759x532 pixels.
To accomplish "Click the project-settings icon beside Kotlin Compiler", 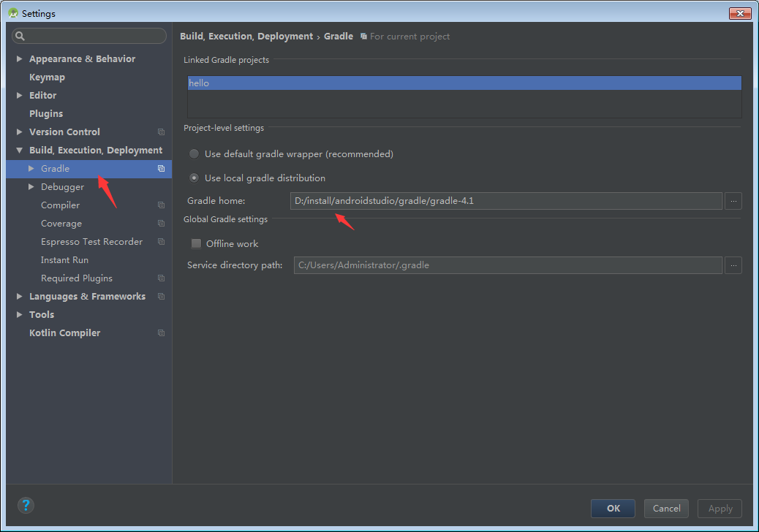I will coord(160,332).
